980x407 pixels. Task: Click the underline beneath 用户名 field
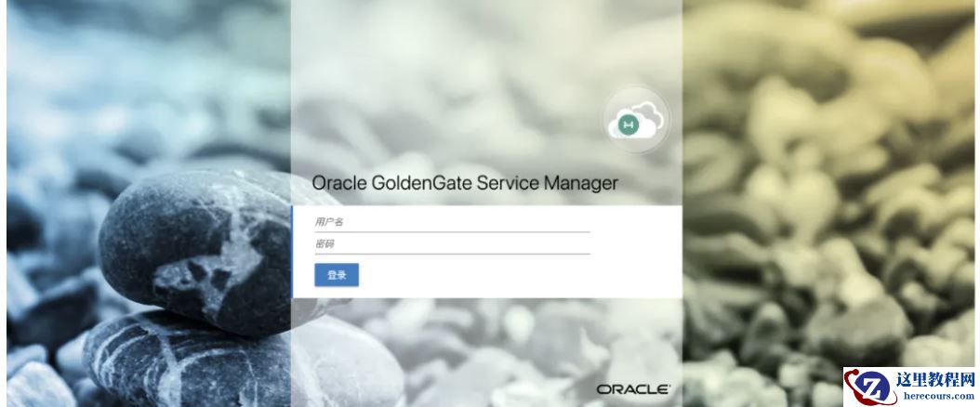click(452, 231)
